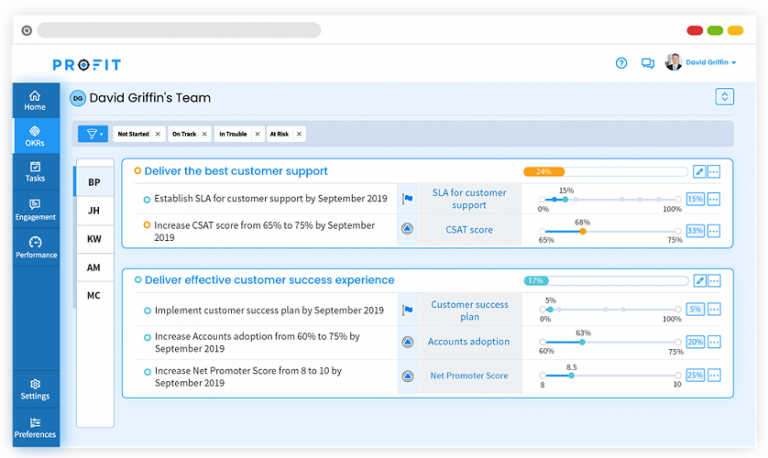The width and height of the screenshot is (768, 458).
Task: Open the Accounts adoption key result link
Action: click(x=468, y=342)
